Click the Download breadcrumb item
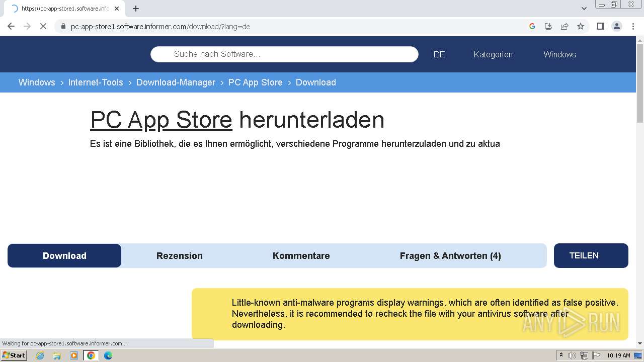Screen dimensions: 644x362 pyautogui.click(x=316, y=82)
